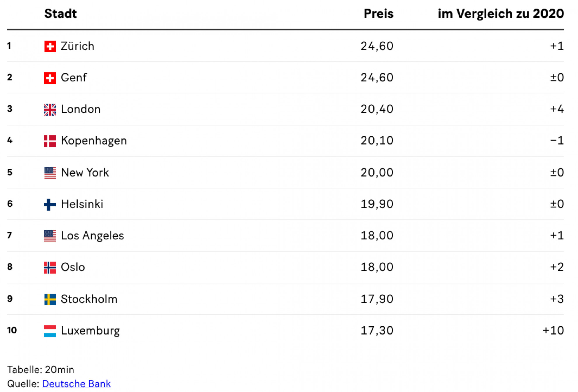The height and width of the screenshot is (392, 578).
Task: Click the Swiss flag next to Genf
Action: (50, 78)
